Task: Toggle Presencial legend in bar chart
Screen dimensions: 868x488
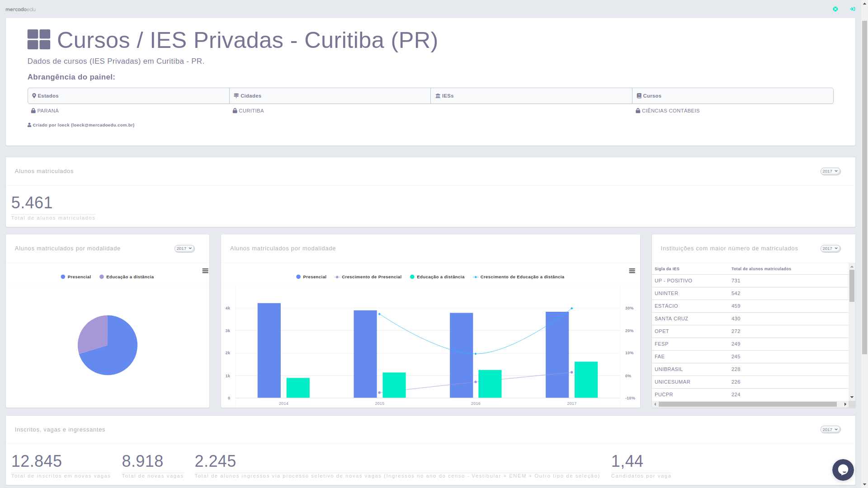Action: [x=311, y=277]
